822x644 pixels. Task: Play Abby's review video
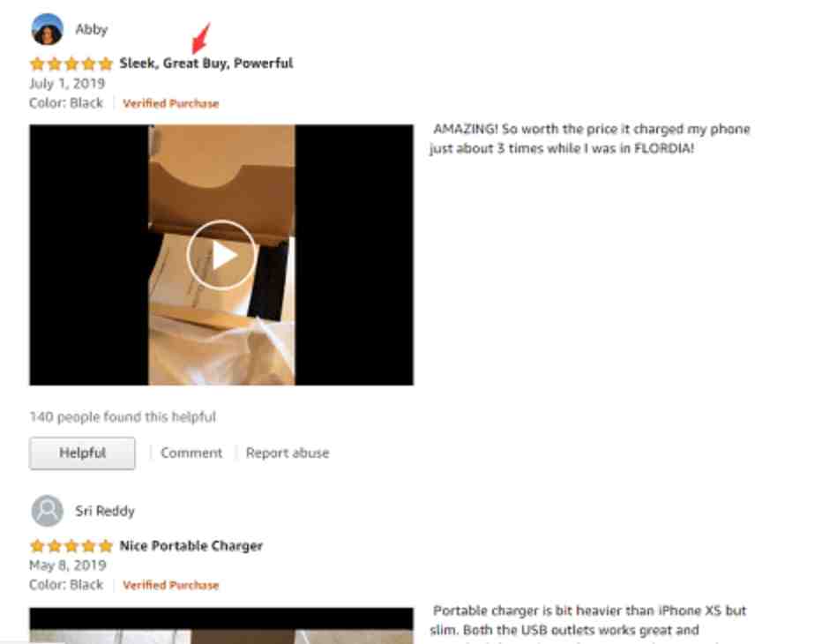(221, 255)
